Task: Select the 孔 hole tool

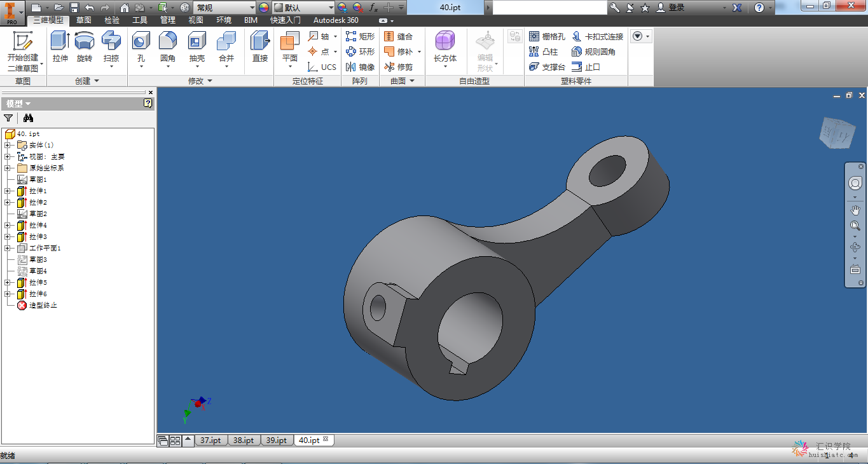Action: pyautogui.click(x=141, y=50)
